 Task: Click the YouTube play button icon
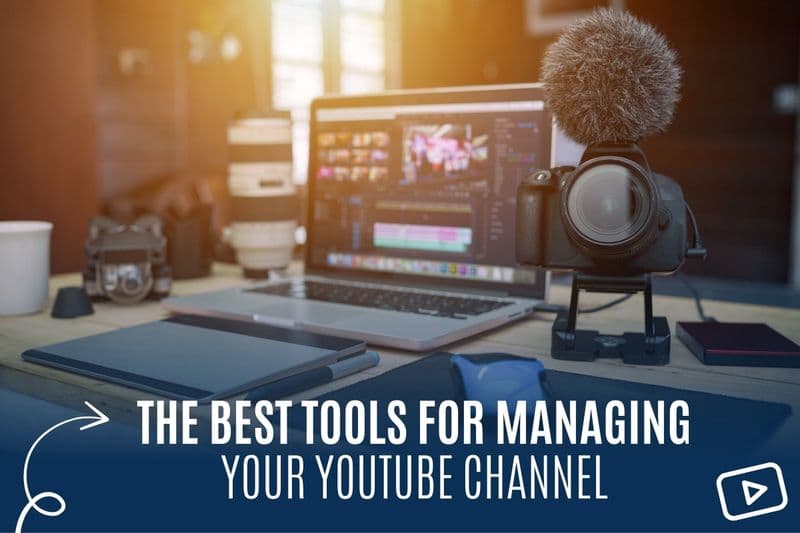pyautogui.click(x=752, y=491)
